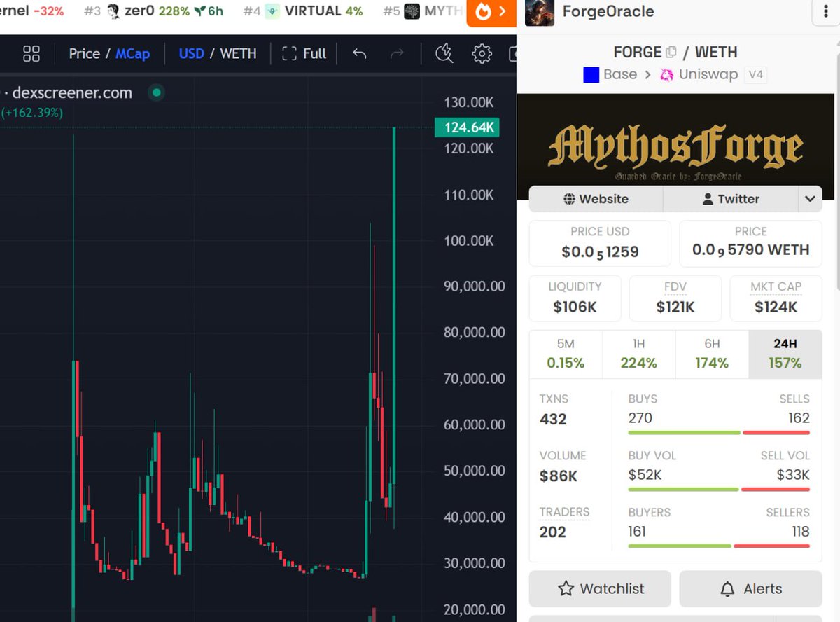Click the 100.00K axis price label
The image size is (840, 622).
[469, 241]
